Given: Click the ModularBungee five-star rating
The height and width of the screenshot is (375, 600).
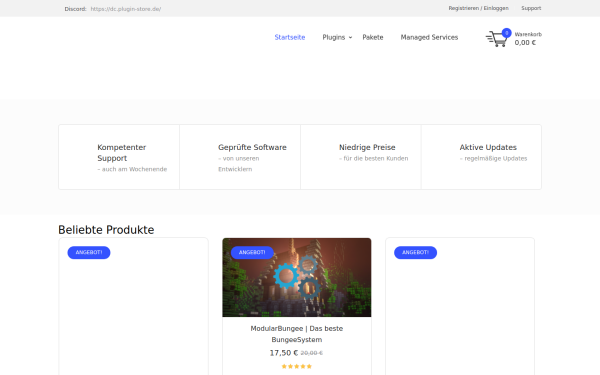Looking at the screenshot, I should [x=297, y=366].
